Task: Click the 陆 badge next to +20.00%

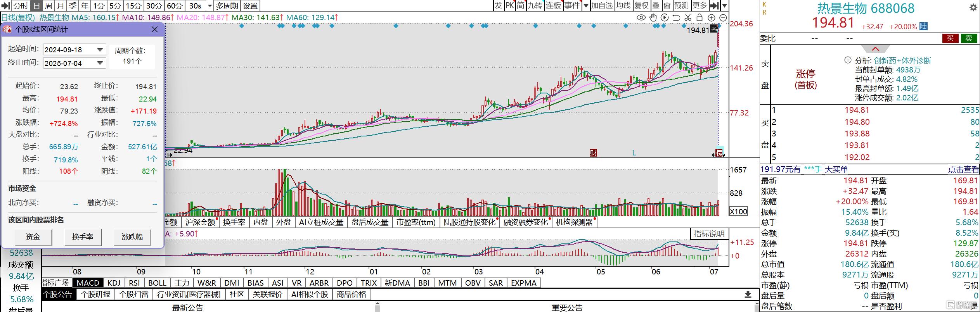Action: click(924, 26)
